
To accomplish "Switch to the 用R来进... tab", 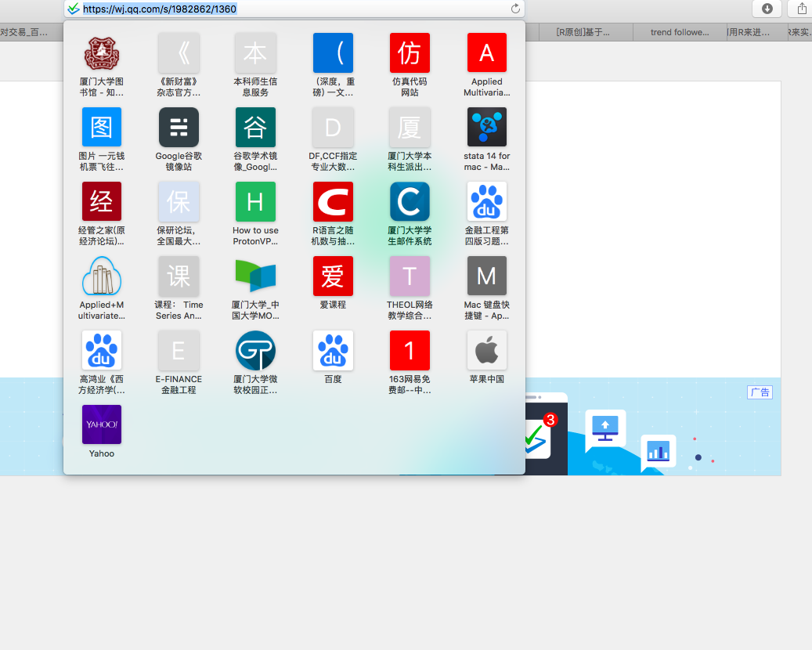I will click(756, 32).
